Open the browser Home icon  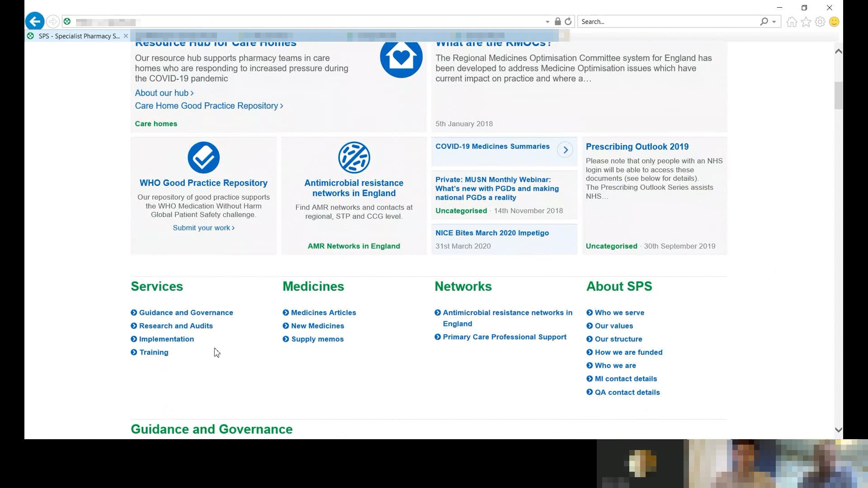[x=792, y=22]
